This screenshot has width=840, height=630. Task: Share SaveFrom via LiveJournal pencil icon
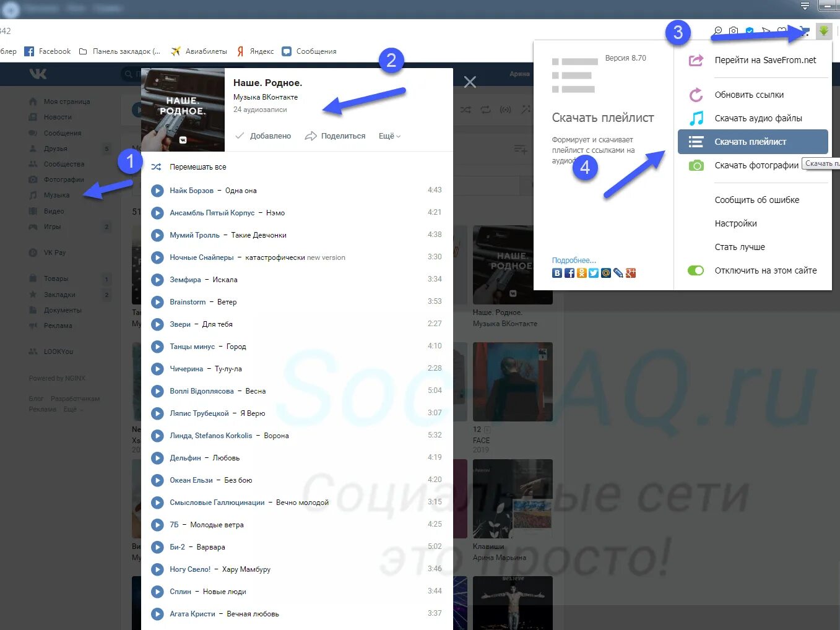click(618, 273)
